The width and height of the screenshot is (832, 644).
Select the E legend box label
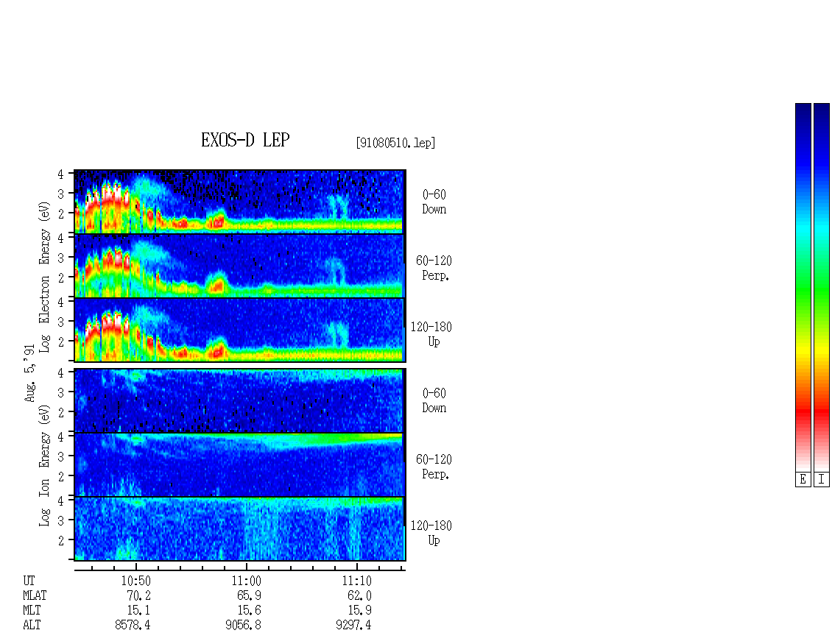click(x=803, y=480)
